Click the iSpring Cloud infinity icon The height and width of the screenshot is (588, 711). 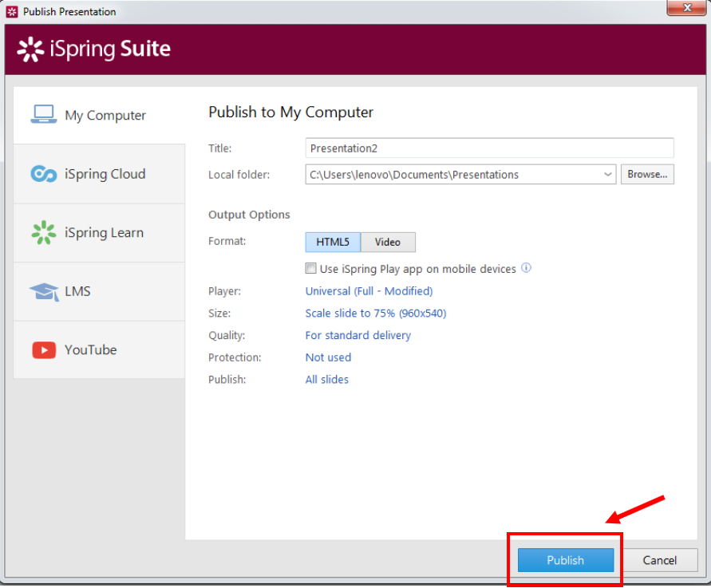pos(44,174)
